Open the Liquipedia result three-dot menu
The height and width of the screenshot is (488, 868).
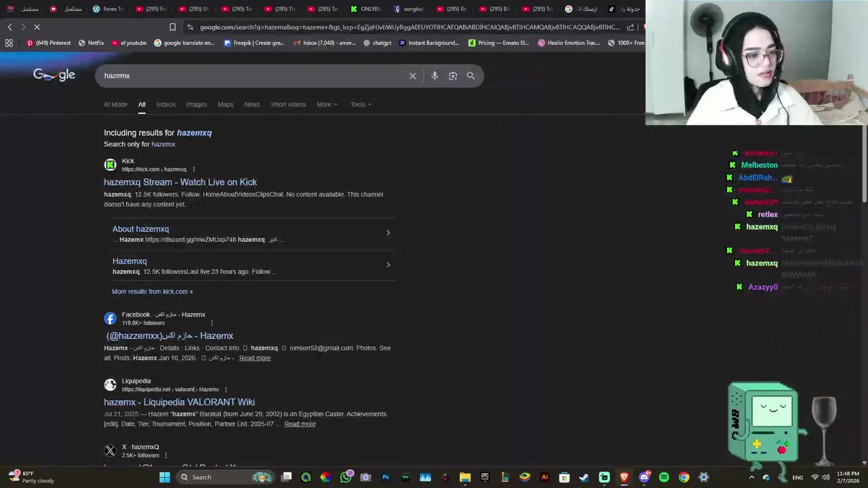pos(226,390)
